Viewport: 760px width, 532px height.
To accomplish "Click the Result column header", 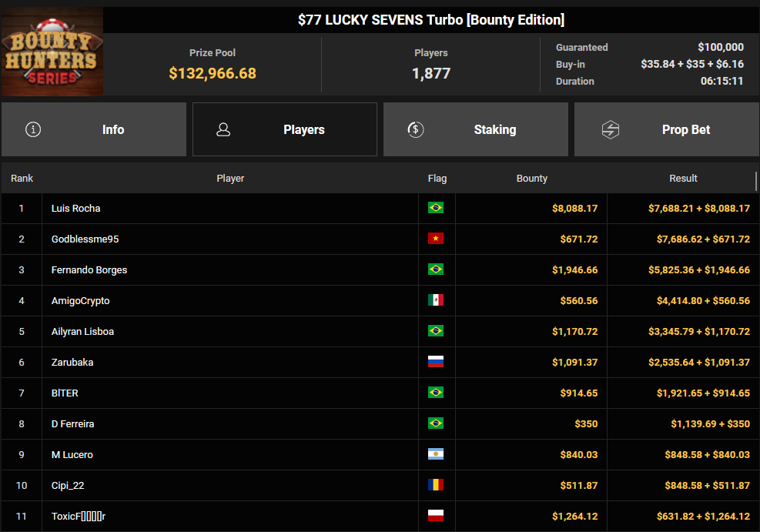I will coord(683,179).
